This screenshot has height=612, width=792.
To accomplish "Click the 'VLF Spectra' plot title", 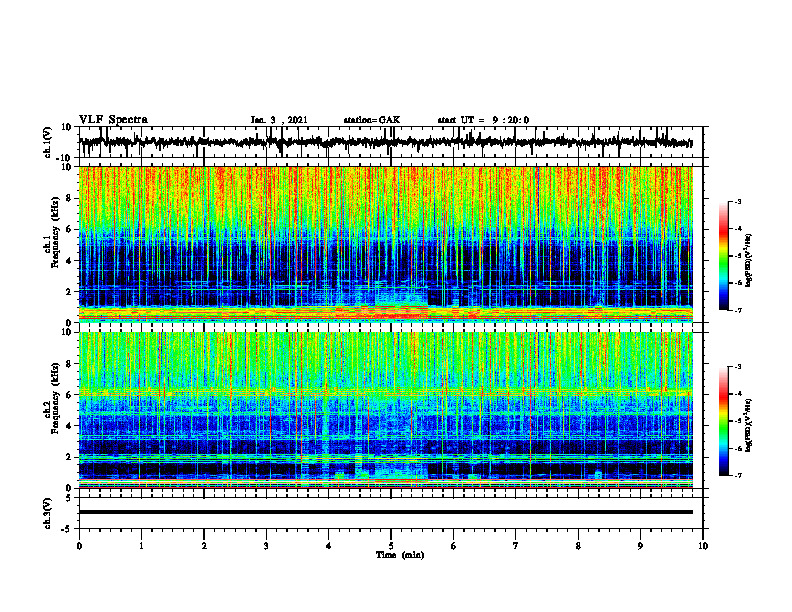I will tap(113, 120).
